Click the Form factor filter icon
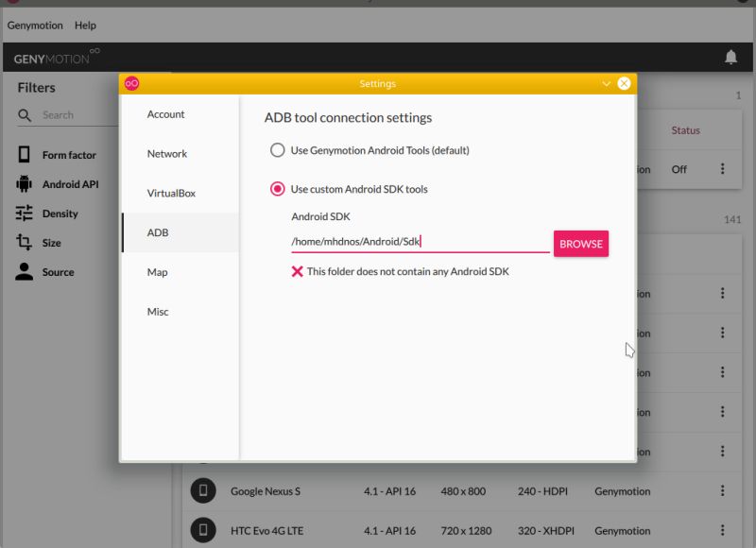Image resolution: width=756 pixels, height=548 pixels. tap(25, 153)
